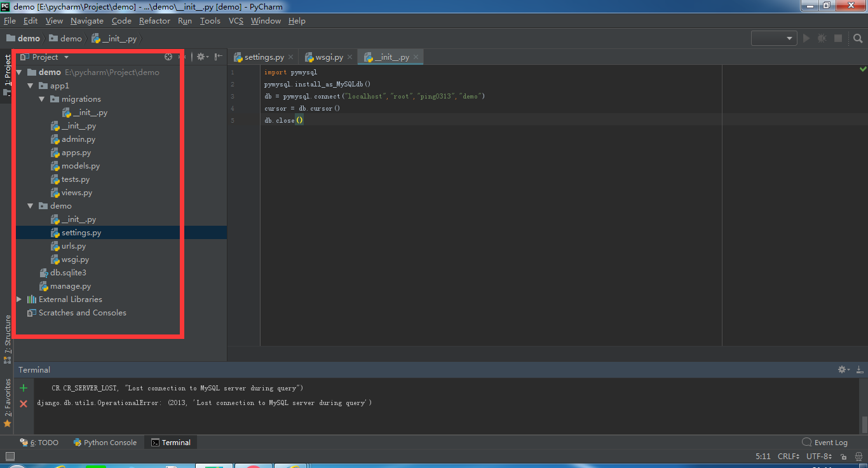Open the Event Log

point(825,443)
